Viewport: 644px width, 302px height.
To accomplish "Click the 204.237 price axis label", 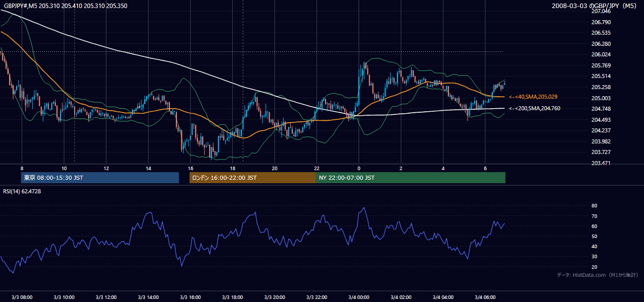I will coord(601,130).
